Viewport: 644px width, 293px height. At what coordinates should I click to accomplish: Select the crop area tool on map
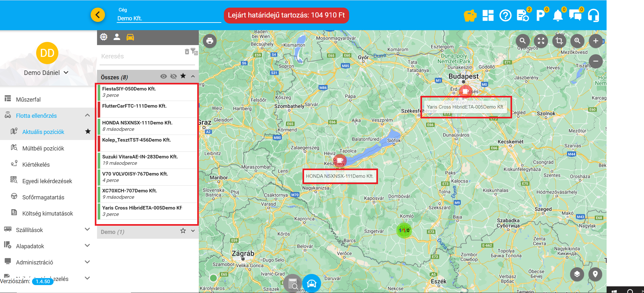tap(559, 41)
